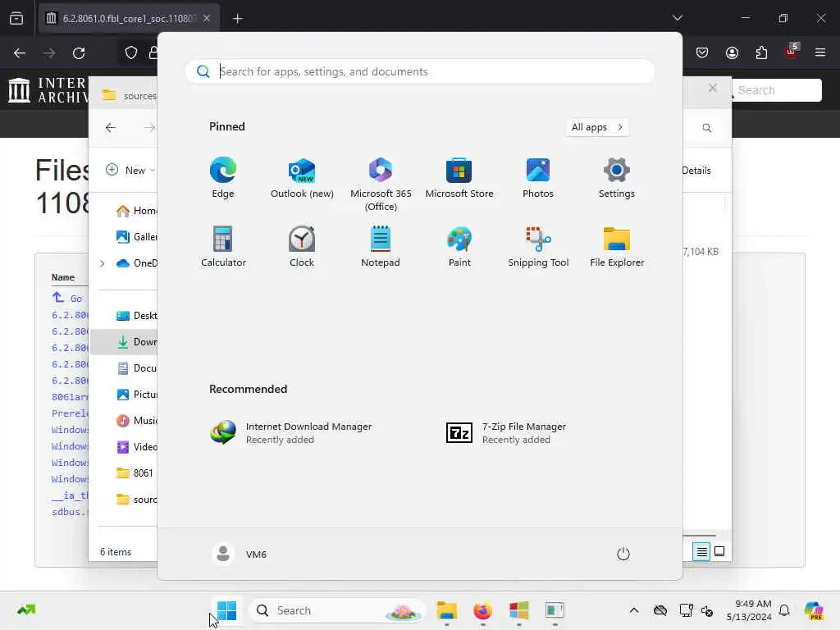
Task: Open Microsoft Store from Start menu
Action: coord(459,177)
